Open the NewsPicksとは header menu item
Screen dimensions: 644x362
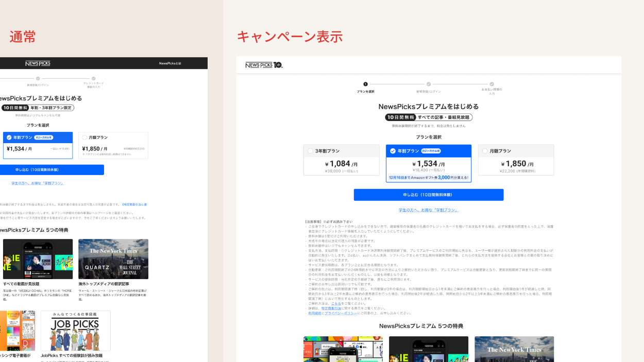170,63
